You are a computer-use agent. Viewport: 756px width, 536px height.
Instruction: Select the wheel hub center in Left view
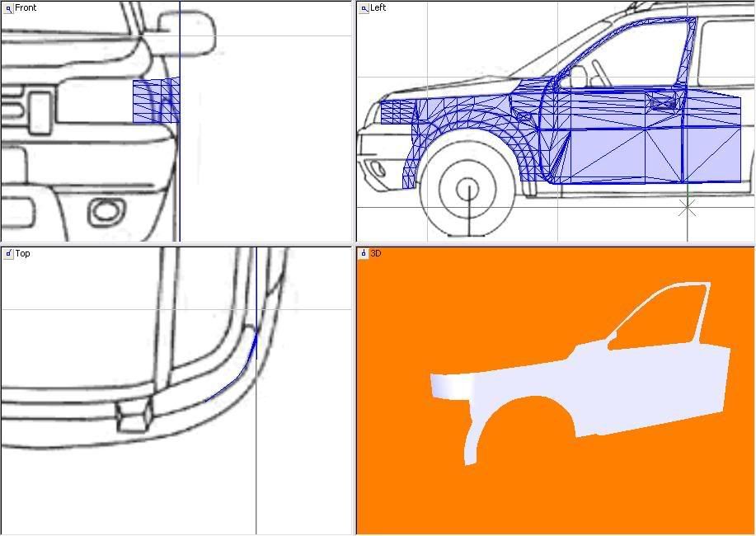[468, 186]
